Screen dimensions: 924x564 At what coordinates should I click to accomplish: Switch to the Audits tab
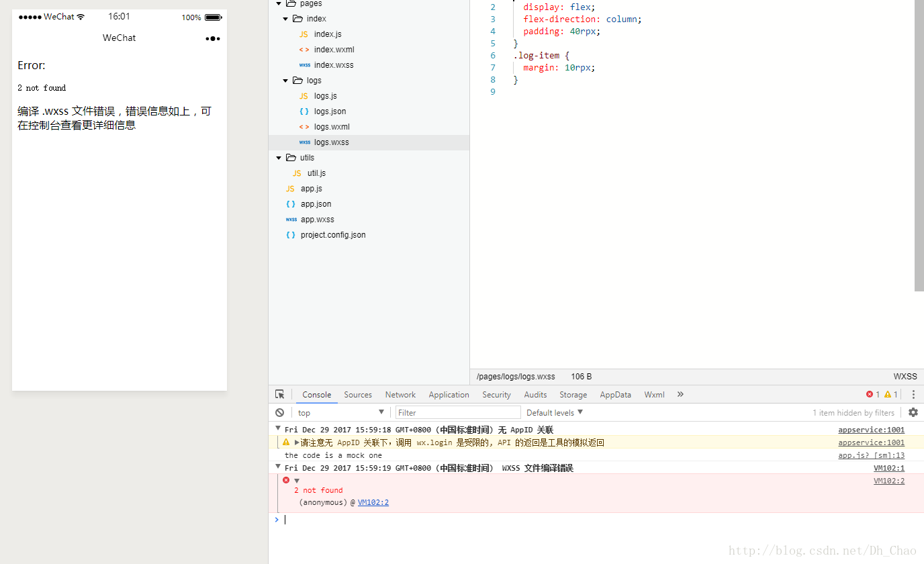click(x=535, y=395)
